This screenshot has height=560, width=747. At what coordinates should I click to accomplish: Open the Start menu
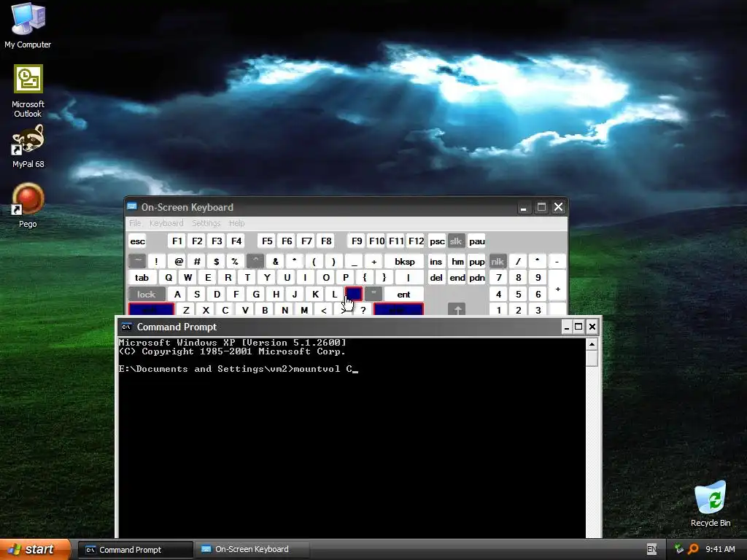pos(35,549)
